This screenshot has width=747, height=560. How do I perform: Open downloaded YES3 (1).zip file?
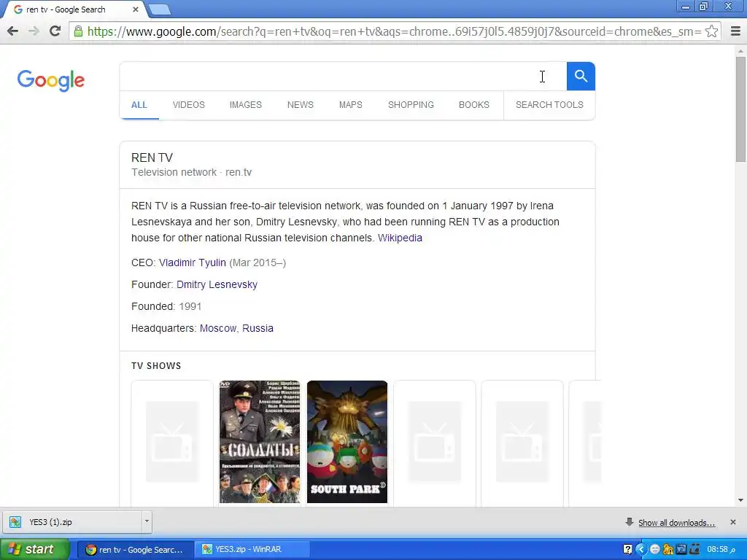[72, 522]
